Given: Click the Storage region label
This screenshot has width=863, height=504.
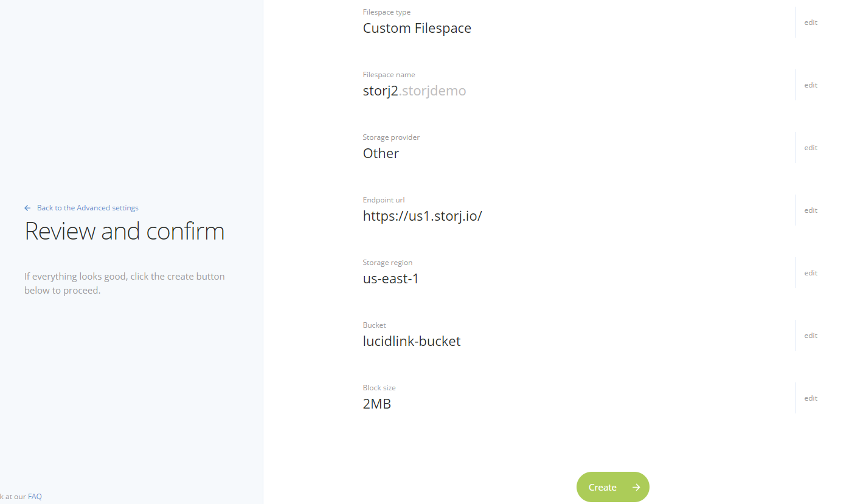Looking at the screenshot, I should click(x=387, y=263).
